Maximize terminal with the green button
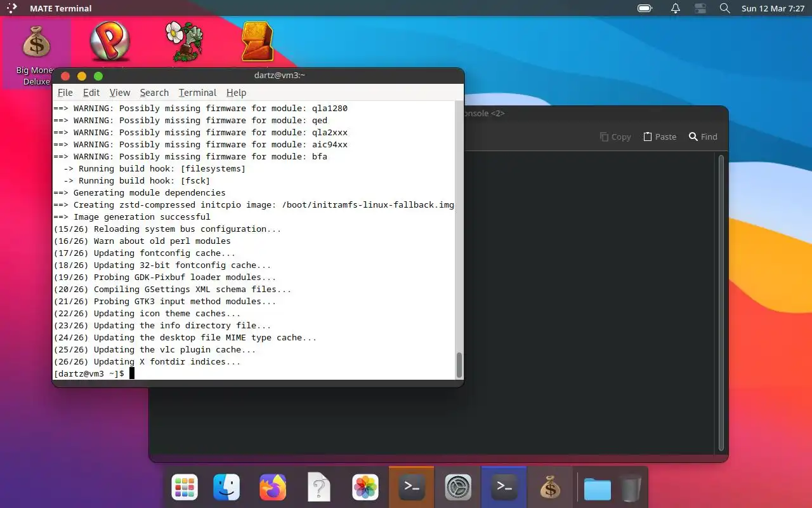 click(x=98, y=76)
